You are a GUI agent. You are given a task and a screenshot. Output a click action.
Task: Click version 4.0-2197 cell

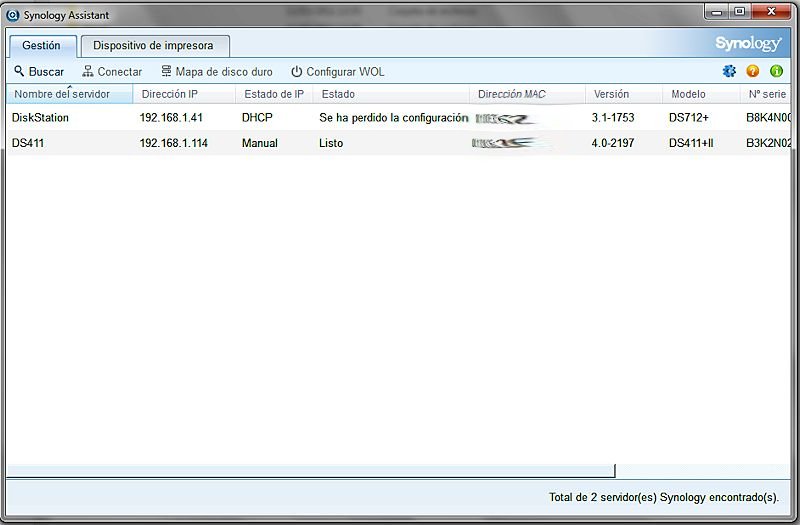click(x=613, y=143)
